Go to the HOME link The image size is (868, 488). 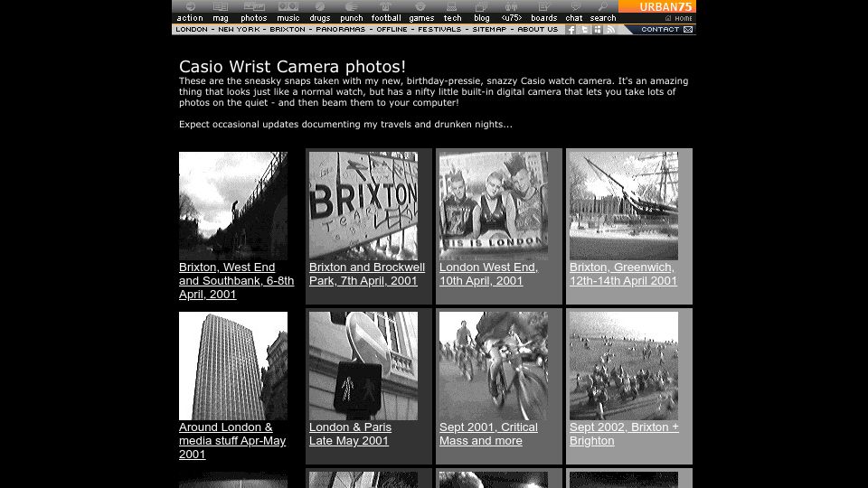[679, 18]
